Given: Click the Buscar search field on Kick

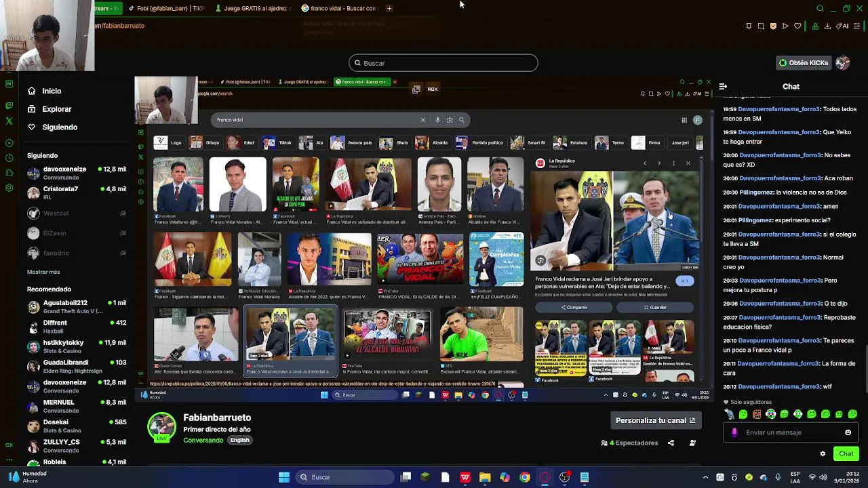Looking at the screenshot, I should (443, 63).
